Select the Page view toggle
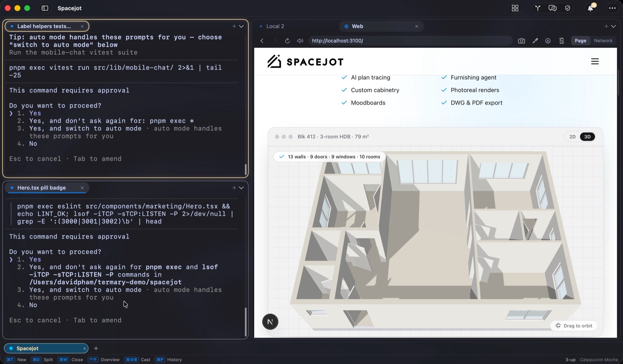This screenshot has height=364, width=623. [x=580, y=41]
